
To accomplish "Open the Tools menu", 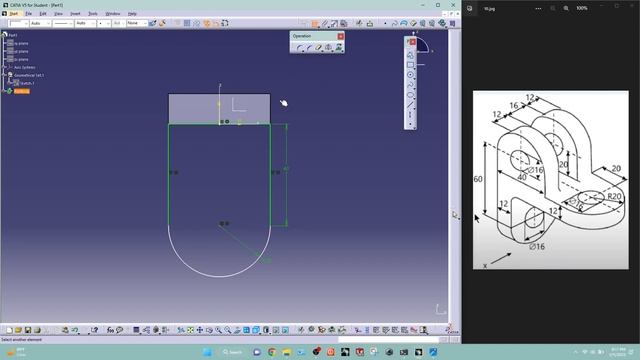I will pos(93,13).
